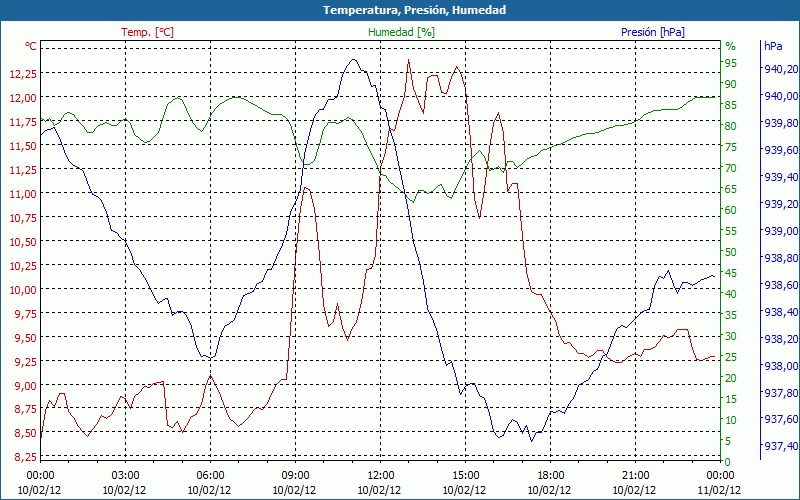Screen dimensions: 800x500
Task: Click the '12:00' time axis label
Action: point(380,476)
